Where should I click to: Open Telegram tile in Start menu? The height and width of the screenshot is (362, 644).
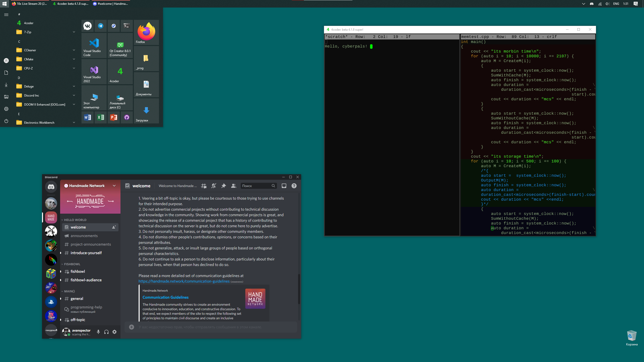(100, 26)
